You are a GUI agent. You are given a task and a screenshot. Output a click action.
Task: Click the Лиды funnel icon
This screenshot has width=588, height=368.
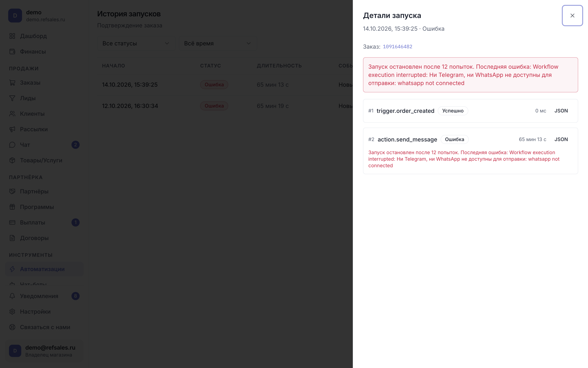(12, 98)
